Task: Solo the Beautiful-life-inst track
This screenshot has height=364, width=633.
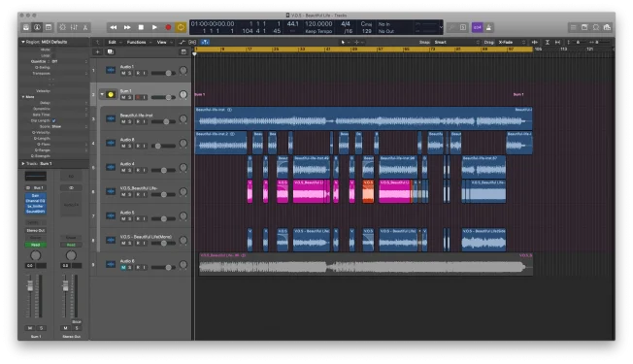Action: point(129,121)
